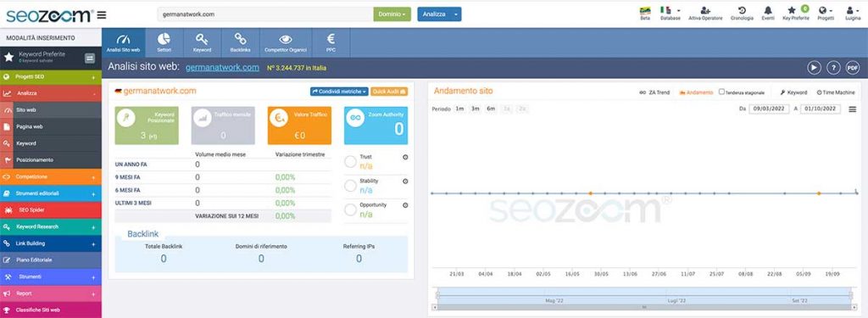Select Andamento chart view
868x318 pixels.
coord(696,92)
